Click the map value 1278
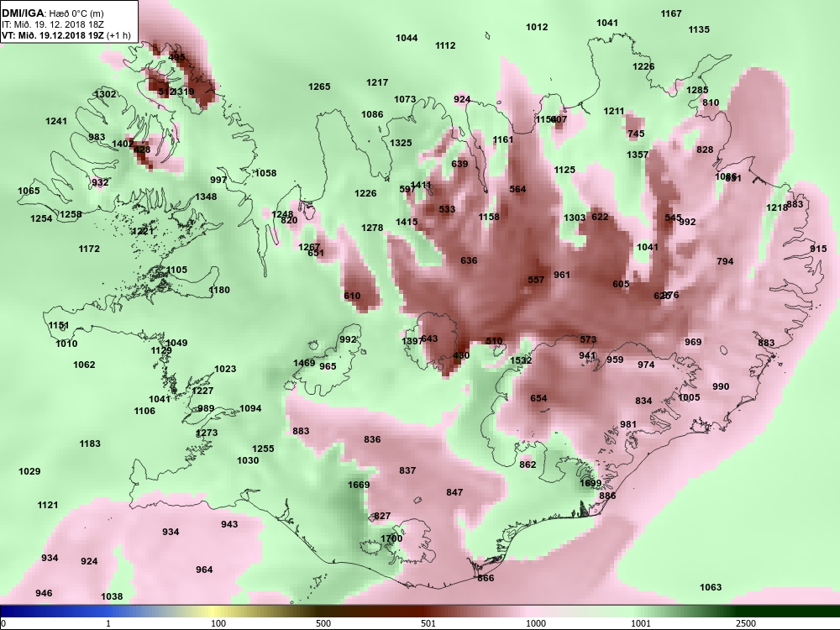Viewport: 840px width, 630px height. tap(372, 228)
